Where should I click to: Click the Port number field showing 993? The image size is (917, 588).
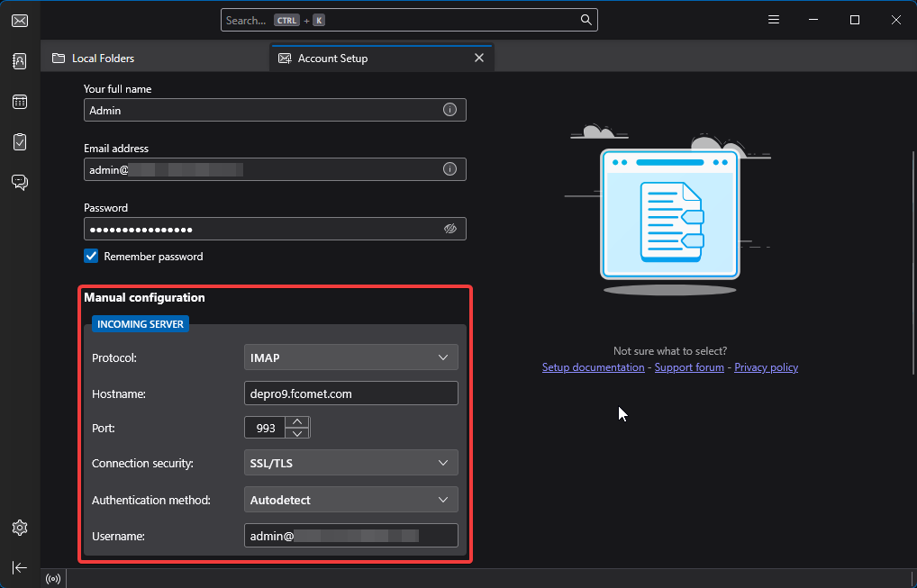tap(265, 428)
